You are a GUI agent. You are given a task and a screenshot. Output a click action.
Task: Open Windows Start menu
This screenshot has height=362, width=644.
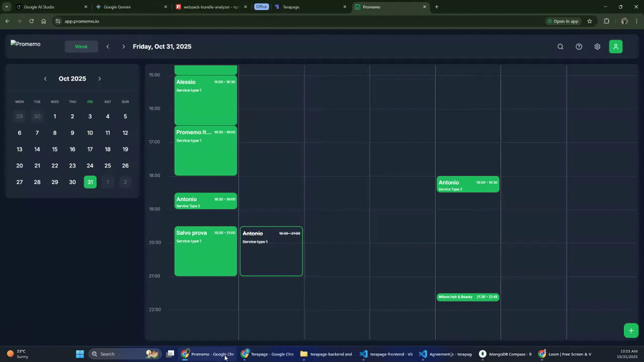(80, 354)
